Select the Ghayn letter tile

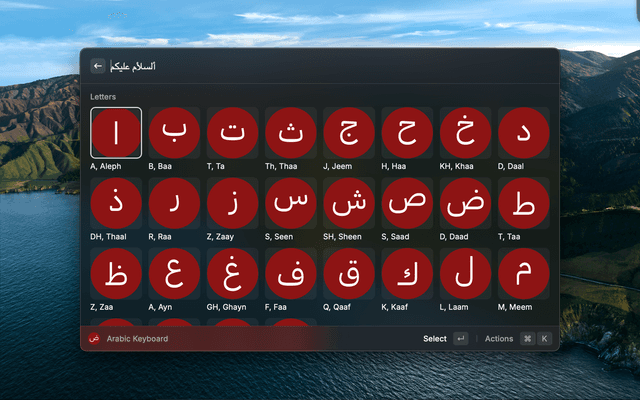pos(232,274)
